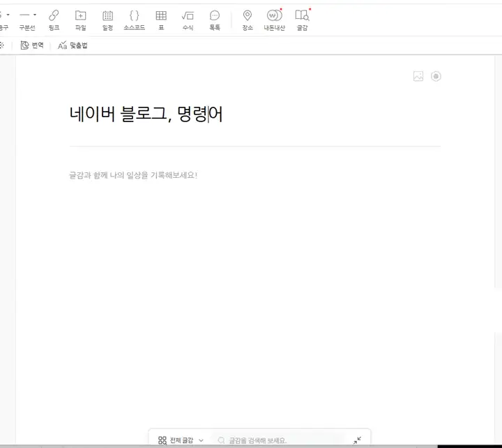Expand the 전체 글감 category dropdown

[x=181, y=440]
